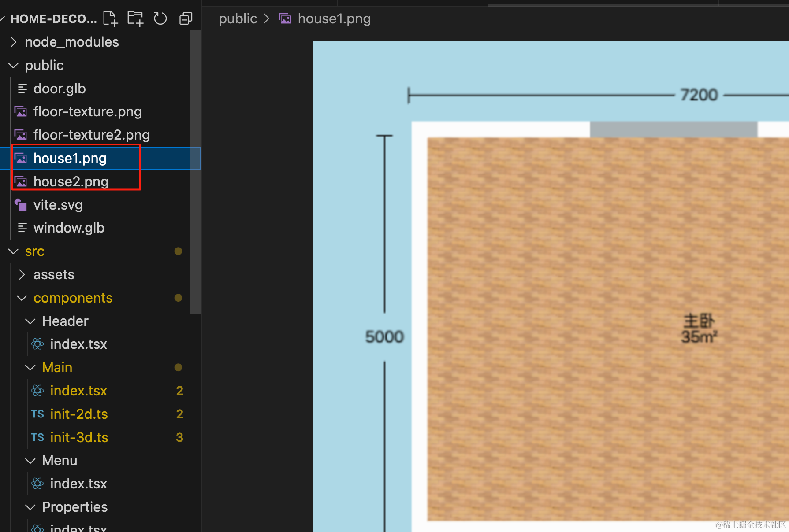Click the 5000 dimension label in preview
The width and height of the screenshot is (789, 532).
point(384,337)
